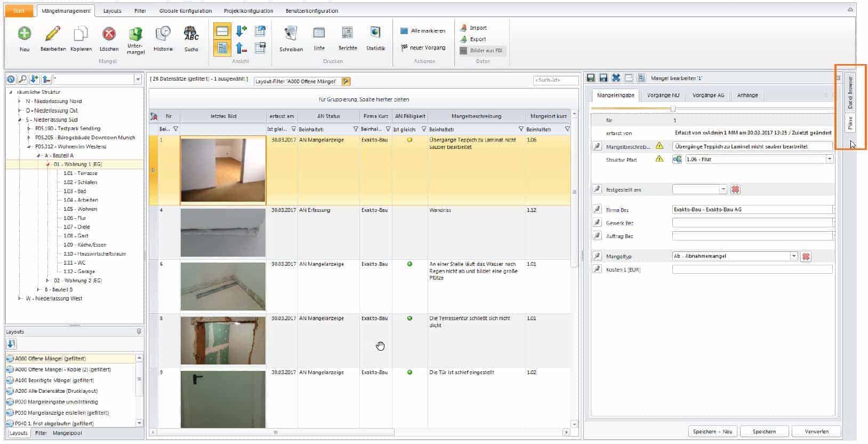Toggle the pin next to Mangelbeschreibung field
Viewport: 868px width, 444px height.
coord(597,146)
